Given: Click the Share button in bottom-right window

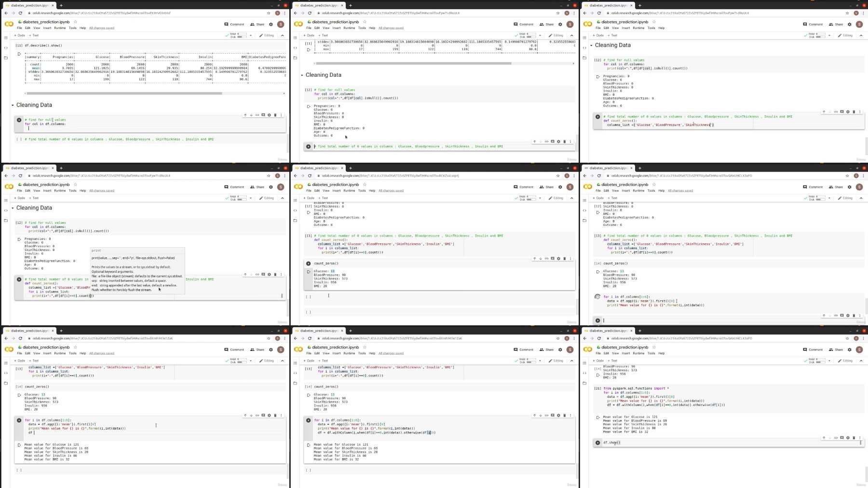Looking at the screenshot, I should point(836,349).
